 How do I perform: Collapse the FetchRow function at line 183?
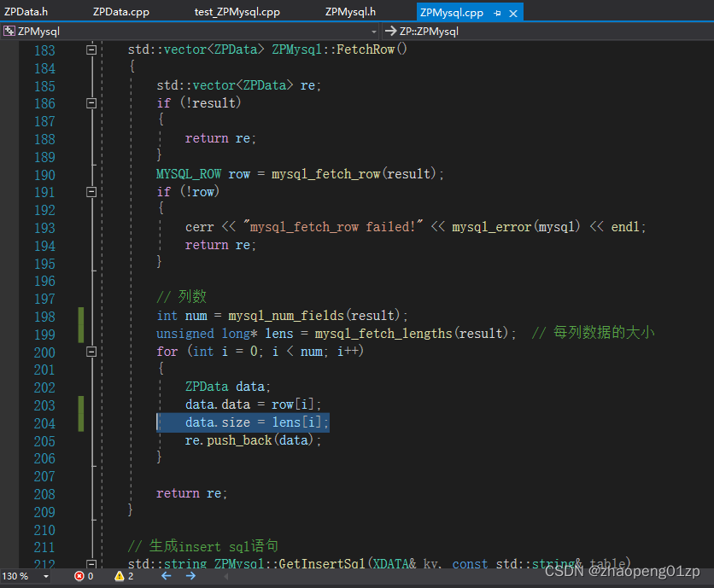point(91,49)
